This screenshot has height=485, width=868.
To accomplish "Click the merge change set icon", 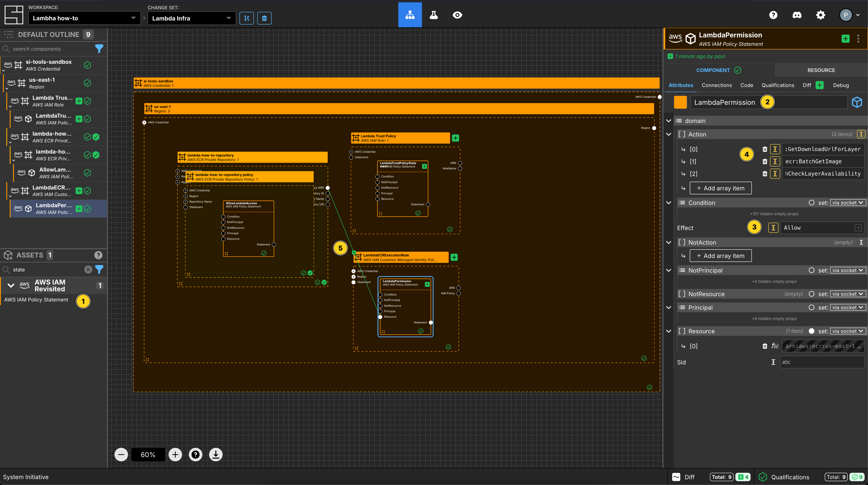I will [247, 18].
